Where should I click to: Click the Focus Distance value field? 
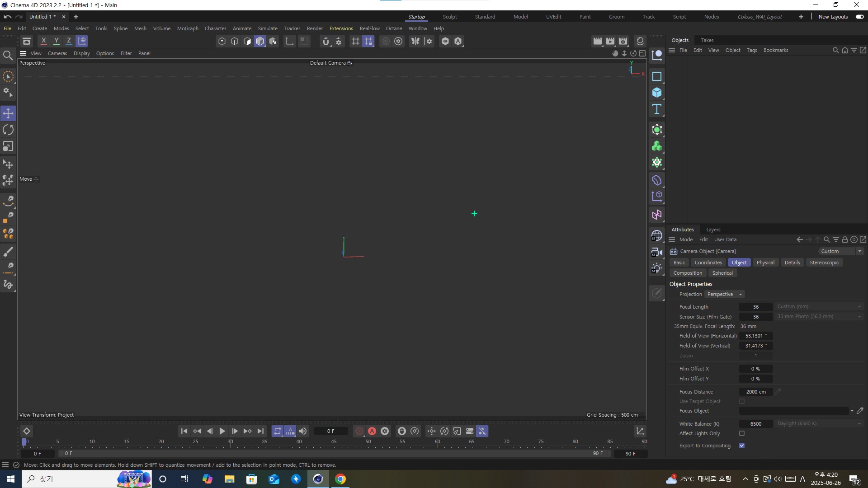point(756,392)
